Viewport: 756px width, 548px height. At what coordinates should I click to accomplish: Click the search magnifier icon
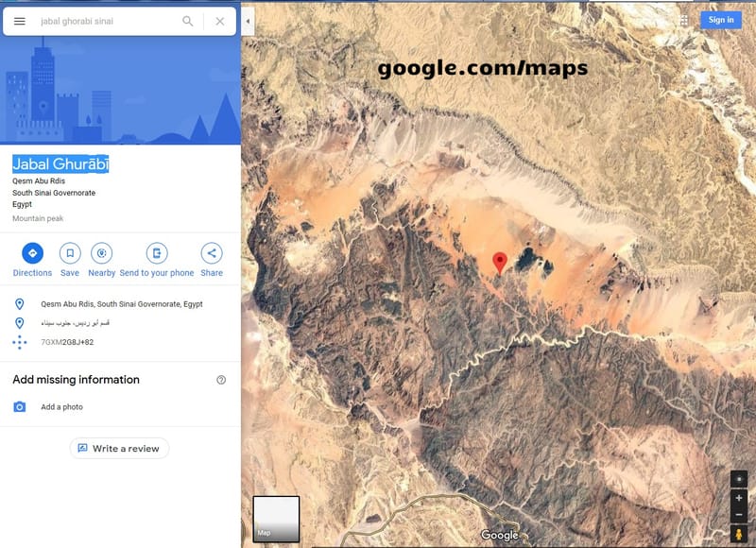(188, 21)
